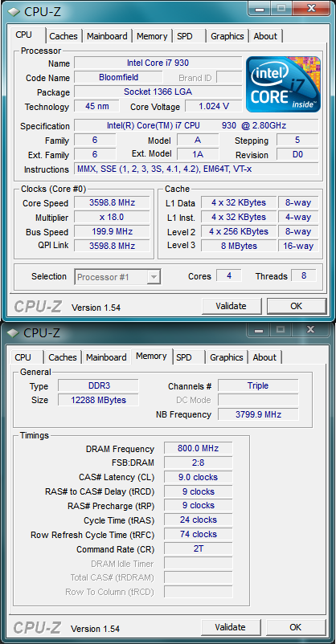
Task: Click the empty Brand ID field
Action: pyautogui.click(x=229, y=77)
